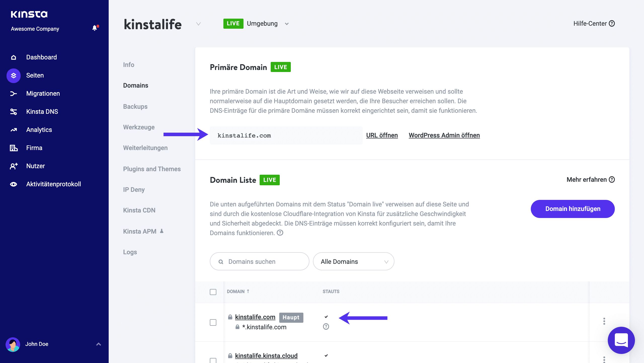This screenshot has height=363, width=644.
Task: Open the Analytics section
Action: (39, 130)
